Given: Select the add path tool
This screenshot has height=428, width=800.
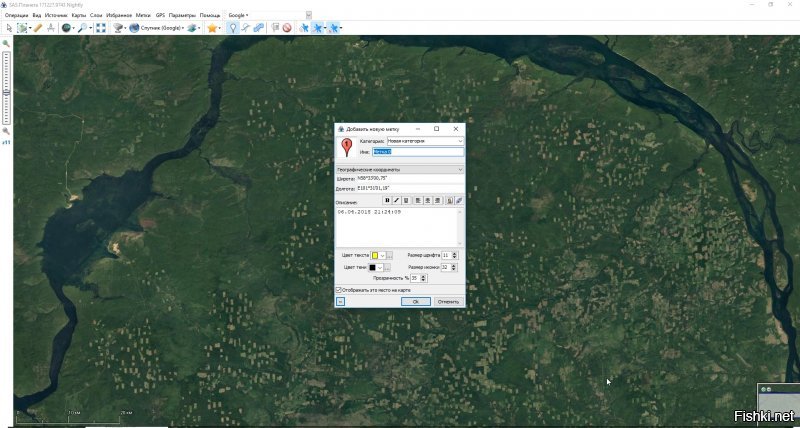Looking at the screenshot, I should click(246, 28).
